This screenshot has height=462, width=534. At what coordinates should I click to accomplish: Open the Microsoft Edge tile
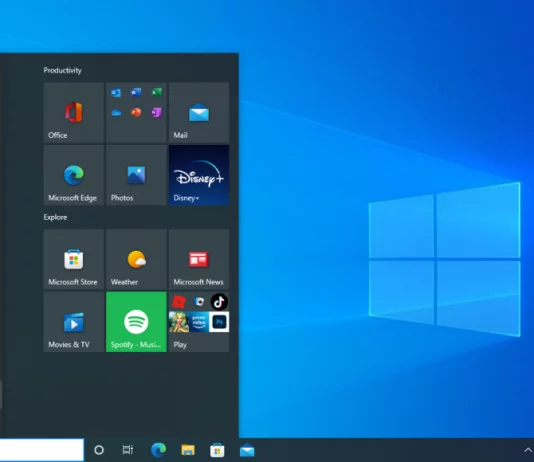pyautogui.click(x=74, y=175)
